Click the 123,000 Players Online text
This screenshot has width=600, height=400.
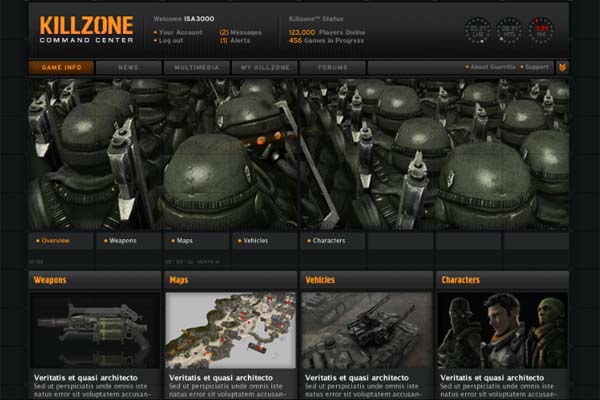pos(327,33)
